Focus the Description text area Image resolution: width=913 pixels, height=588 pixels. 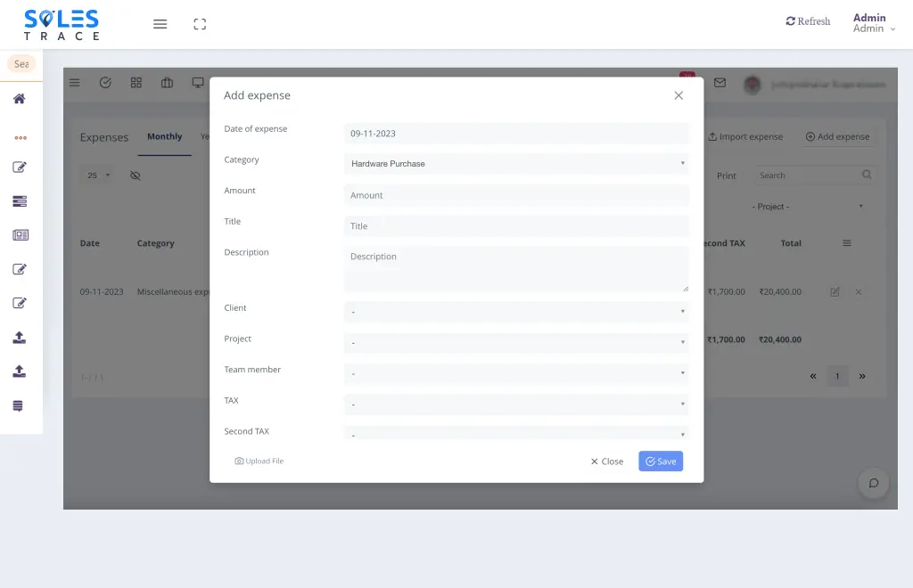516,269
